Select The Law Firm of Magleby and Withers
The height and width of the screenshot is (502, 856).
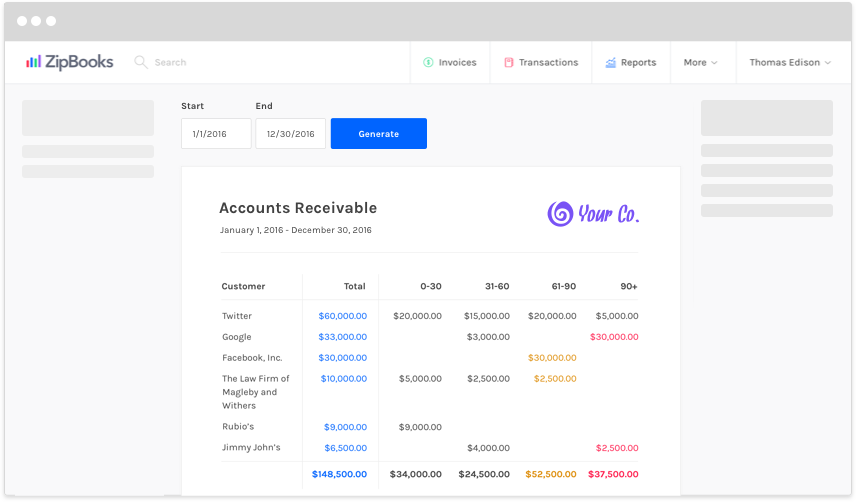pyautogui.click(x=255, y=392)
